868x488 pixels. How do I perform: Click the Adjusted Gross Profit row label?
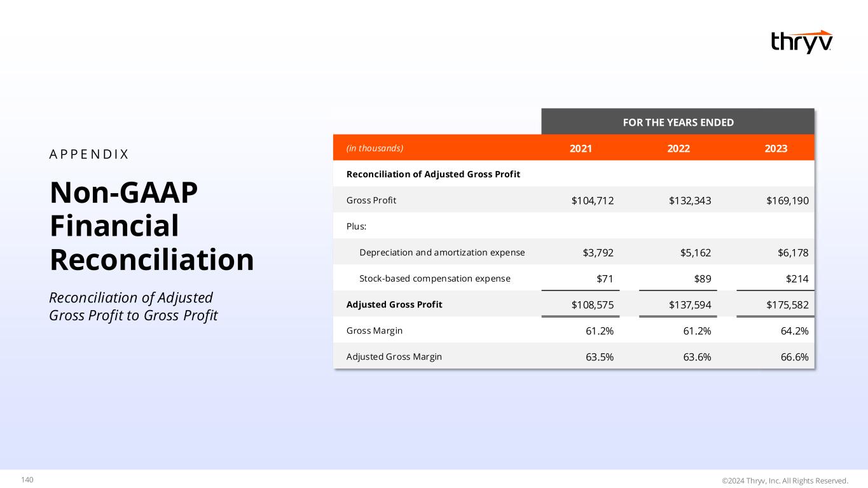[x=394, y=304]
